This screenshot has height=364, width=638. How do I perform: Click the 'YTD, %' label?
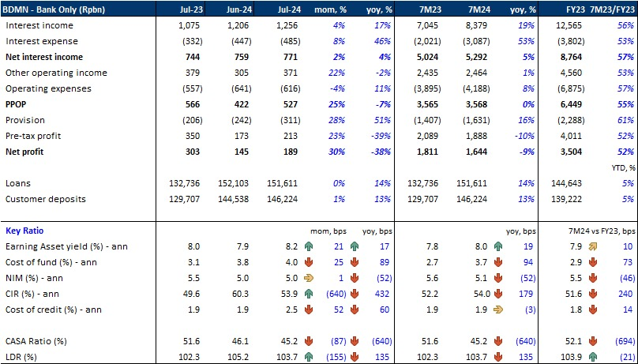point(623,167)
